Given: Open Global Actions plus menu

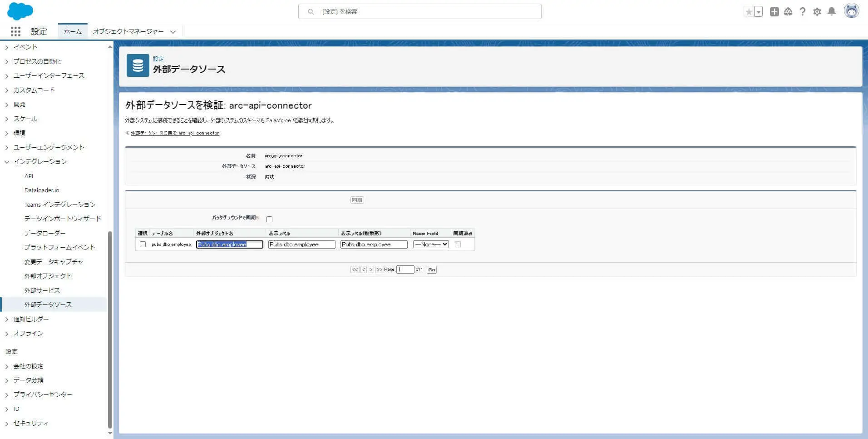Looking at the screenshot, I should click(774, 12).
